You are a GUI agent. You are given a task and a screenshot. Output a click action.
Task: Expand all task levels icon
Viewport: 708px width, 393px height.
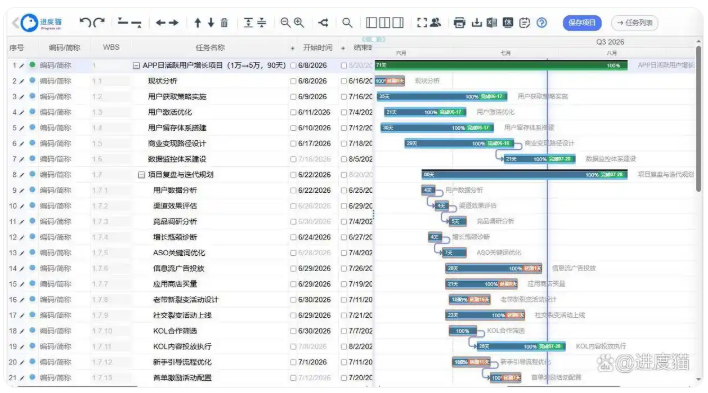click(248, 23)
